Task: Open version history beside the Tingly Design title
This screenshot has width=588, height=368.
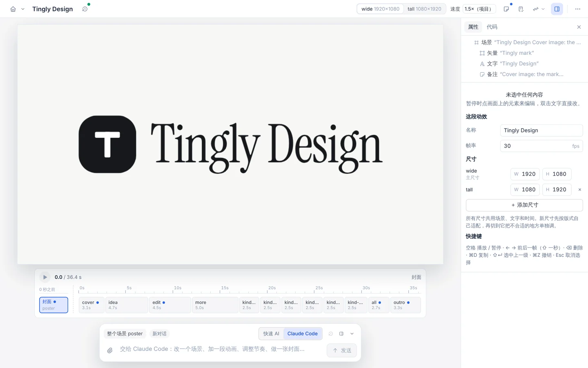Action: (85, 9)
